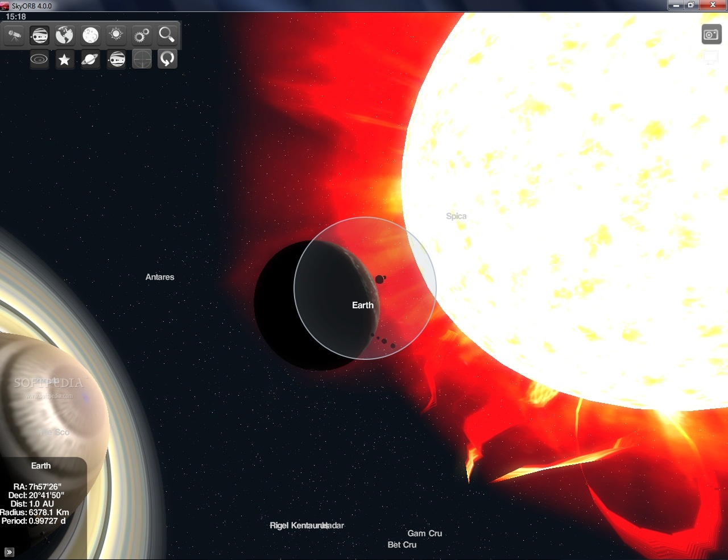Click the Radius: 6378.1 Km value
The width and height of the screenshot is (728, 560).
(34, 512)
